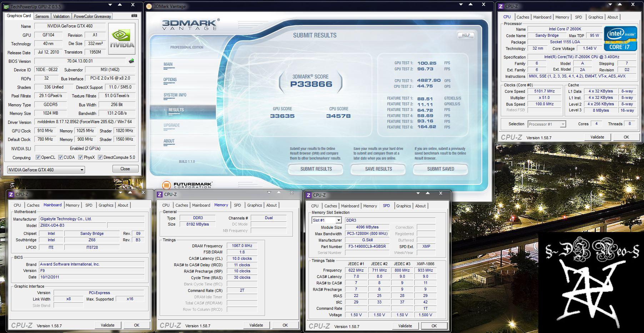Click the Link Width value x8
This screenshot has width=644, height=333.
coord(68,299)
